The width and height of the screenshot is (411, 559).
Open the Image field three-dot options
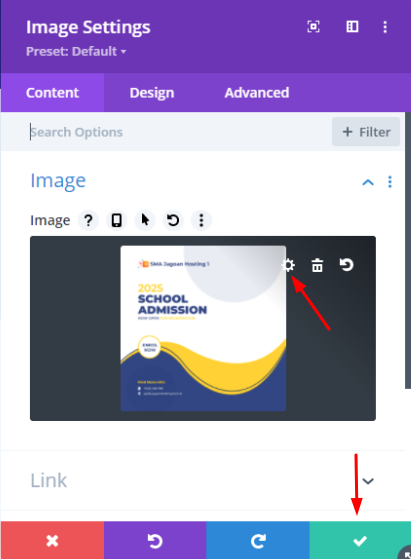(201, 220)
